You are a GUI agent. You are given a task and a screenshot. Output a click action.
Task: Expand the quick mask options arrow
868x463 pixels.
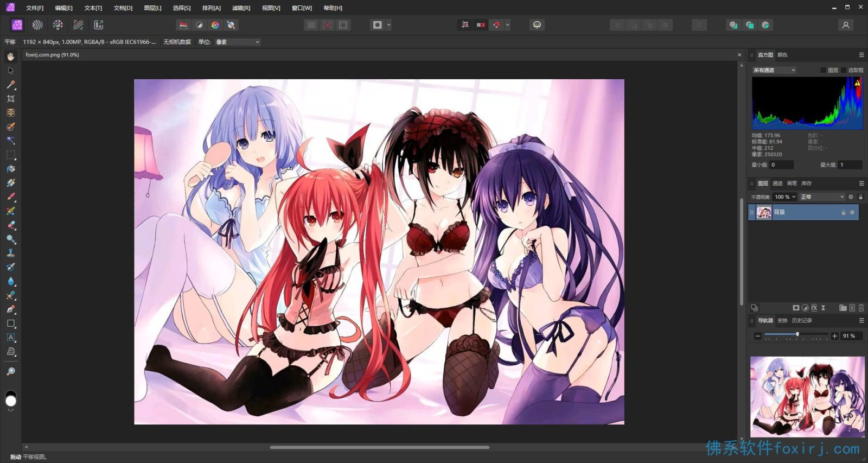388,25
